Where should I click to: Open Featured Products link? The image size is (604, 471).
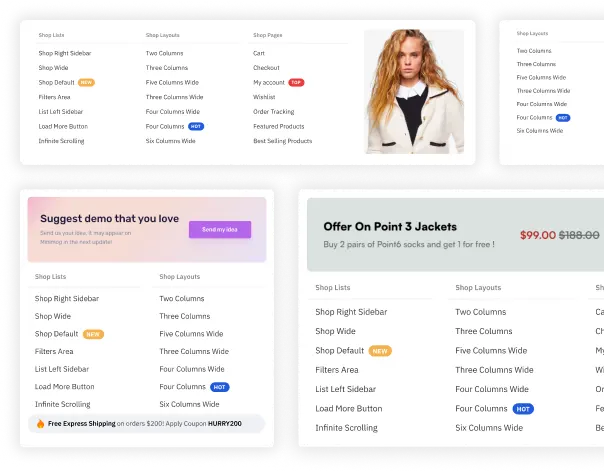coord(279,126)
